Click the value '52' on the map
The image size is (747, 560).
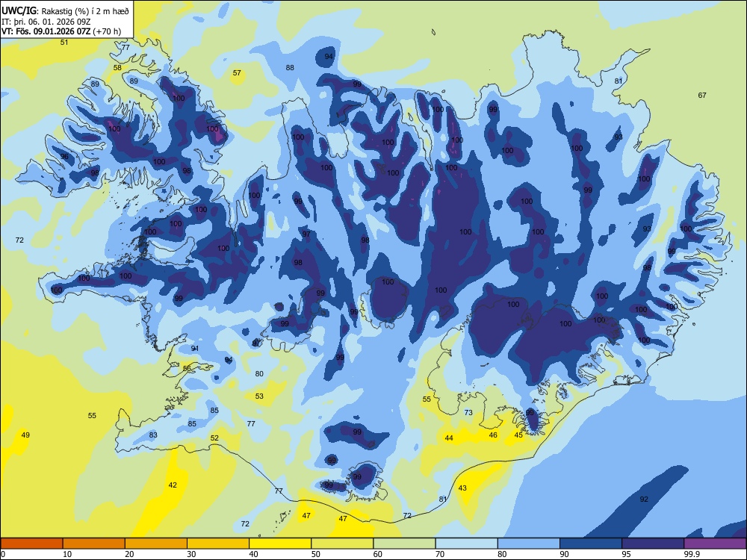(x=214, y=438)
